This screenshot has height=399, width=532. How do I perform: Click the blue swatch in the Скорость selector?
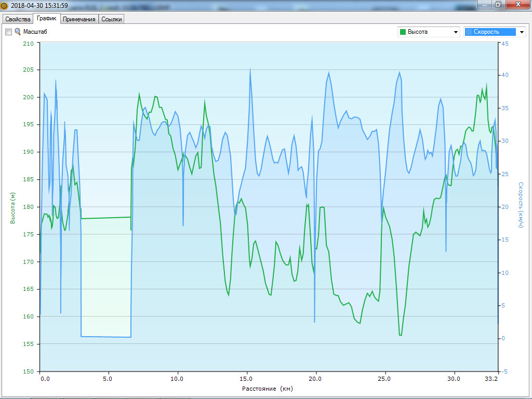(469, 32)
